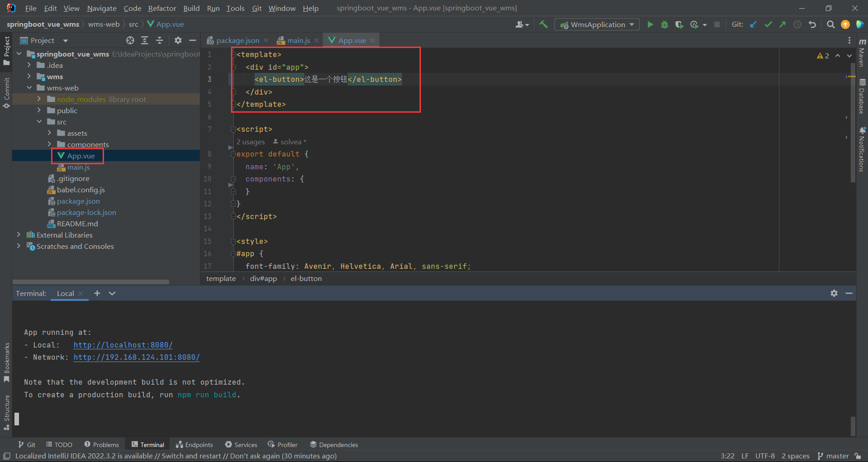Viewport: 868px width, 462px height.
Task: Run WmsApplication with coverage icon
Action: 679,24
